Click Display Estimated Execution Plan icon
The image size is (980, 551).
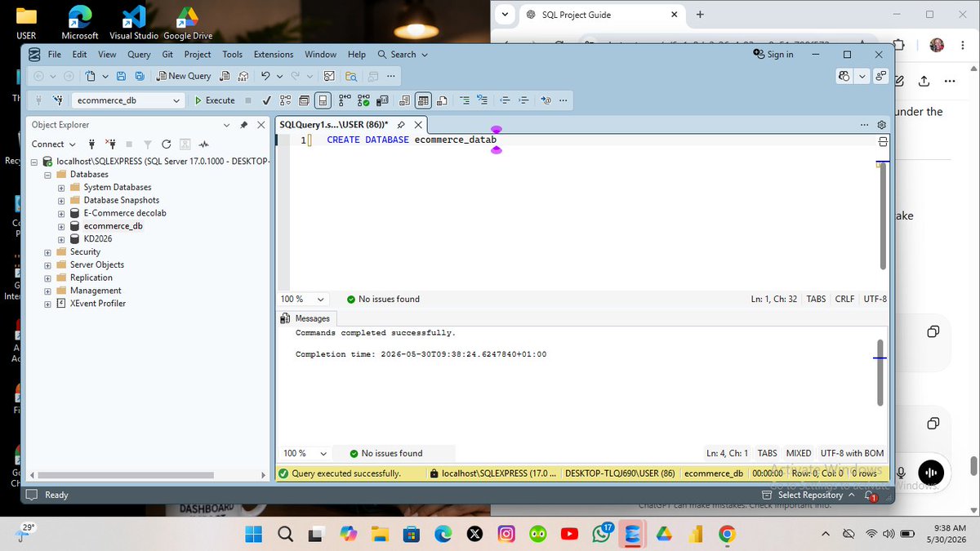point(286,100)
